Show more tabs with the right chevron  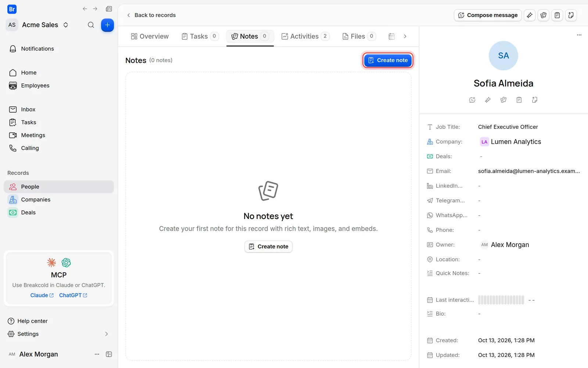(405, 36)
